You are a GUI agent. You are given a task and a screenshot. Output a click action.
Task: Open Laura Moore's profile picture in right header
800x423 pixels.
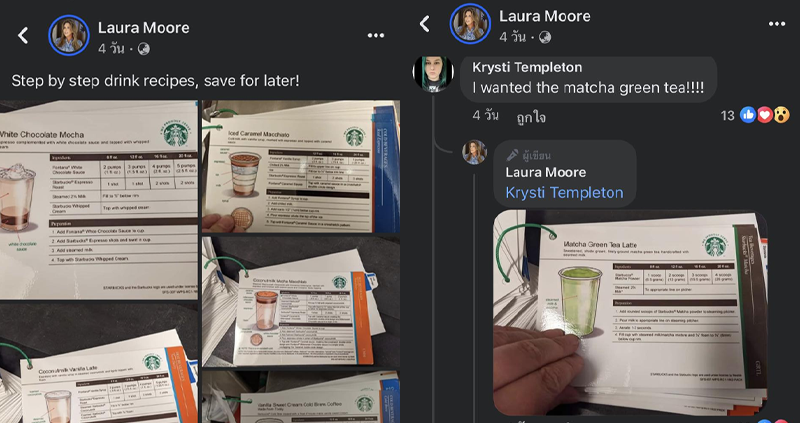point(470,23)
